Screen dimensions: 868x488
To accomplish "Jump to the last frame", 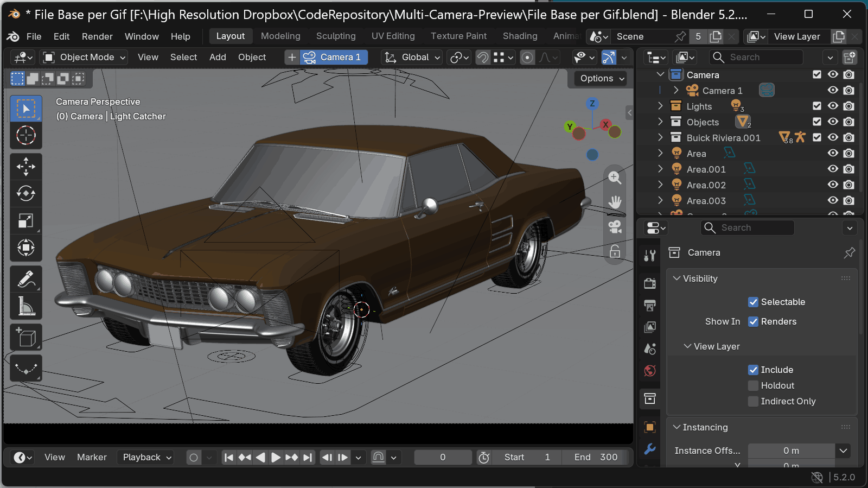I will click(x=308, y=458).
